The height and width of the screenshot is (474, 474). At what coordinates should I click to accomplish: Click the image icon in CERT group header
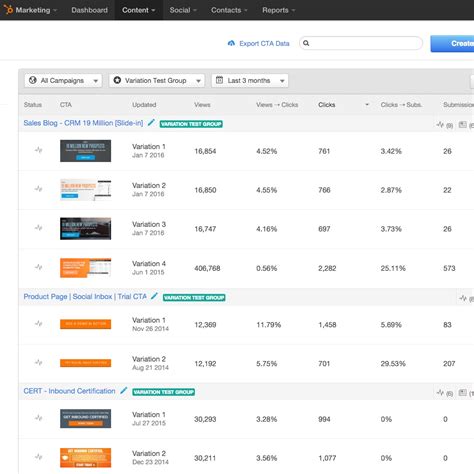tap(463, 393)
